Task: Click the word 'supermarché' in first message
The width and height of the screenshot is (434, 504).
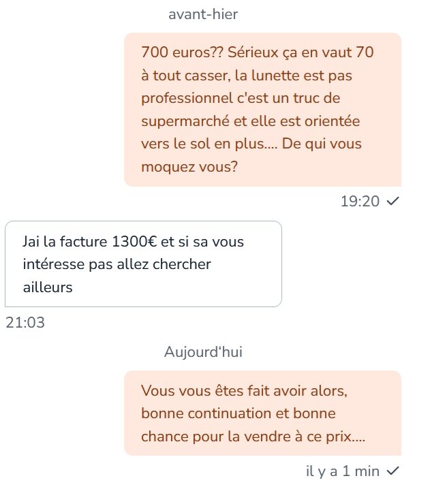Action: tap(185, 121)
